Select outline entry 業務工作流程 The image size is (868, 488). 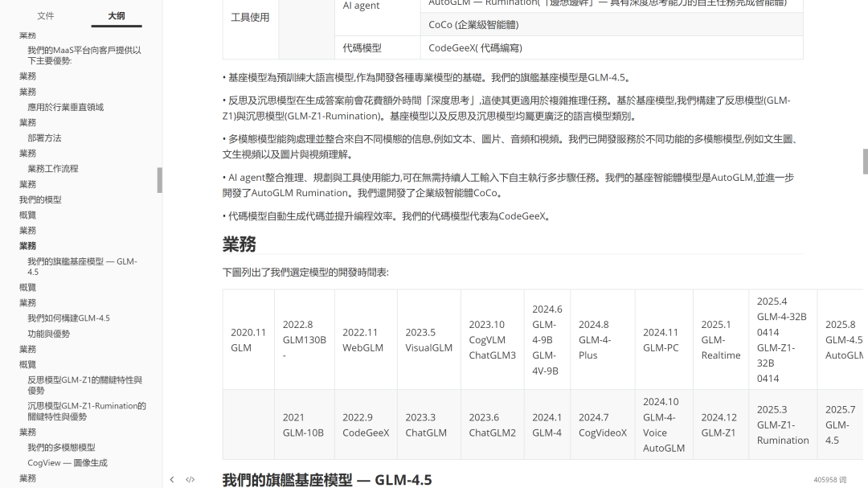52,169
